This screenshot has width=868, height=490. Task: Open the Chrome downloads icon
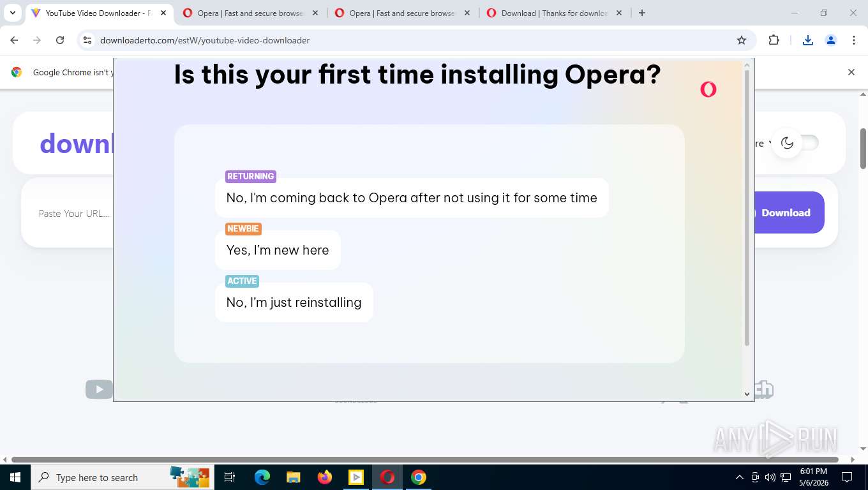click(808, 40)
